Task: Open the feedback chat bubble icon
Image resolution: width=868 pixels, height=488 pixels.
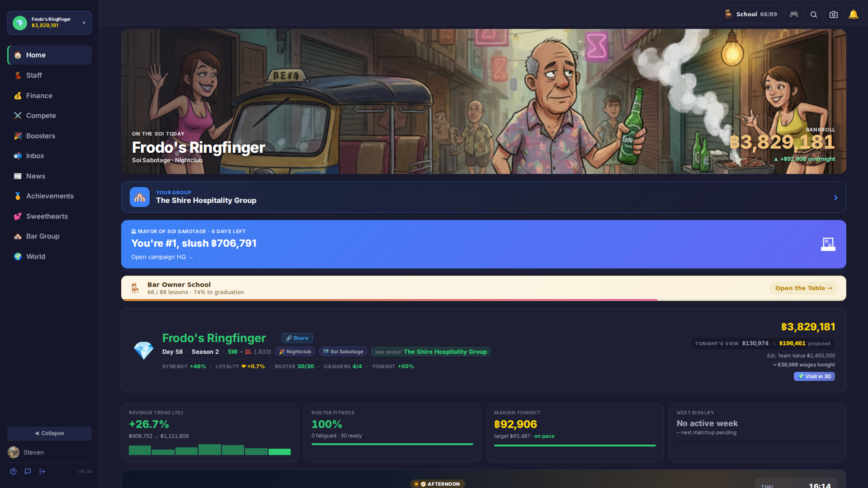Action: 28,472
